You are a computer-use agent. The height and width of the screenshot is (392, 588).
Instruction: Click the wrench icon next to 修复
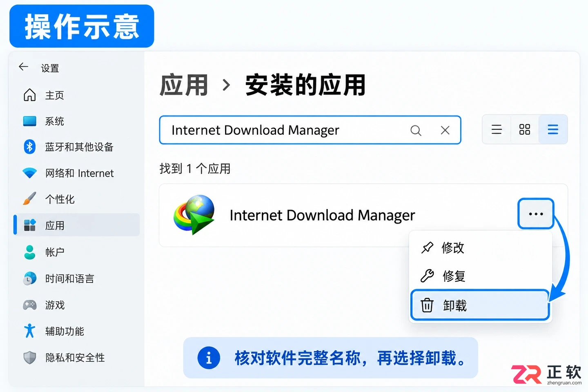click(x=427, y=276)
